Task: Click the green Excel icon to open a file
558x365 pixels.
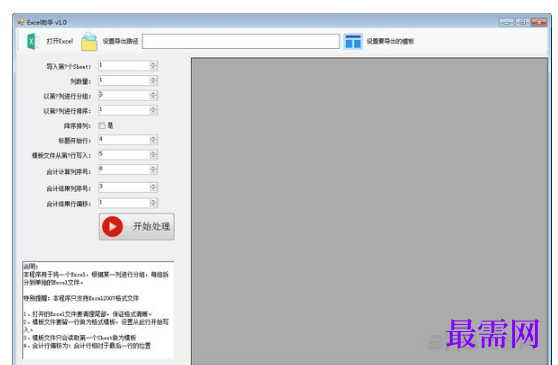Action: [x=33, y=41]
